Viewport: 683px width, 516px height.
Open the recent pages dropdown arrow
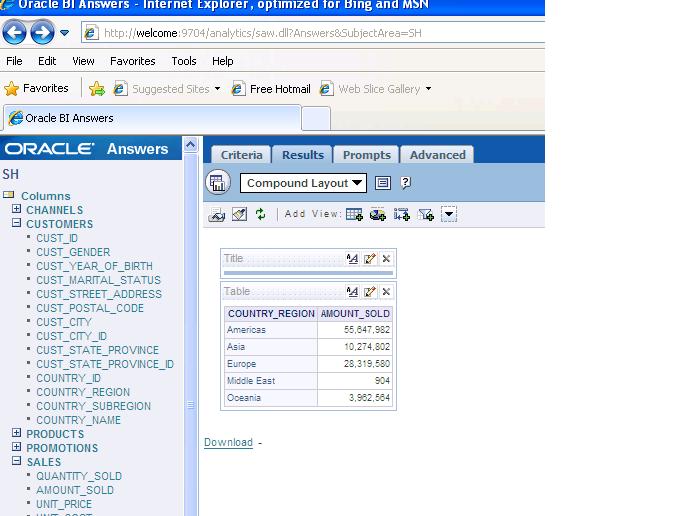point(64,33)
